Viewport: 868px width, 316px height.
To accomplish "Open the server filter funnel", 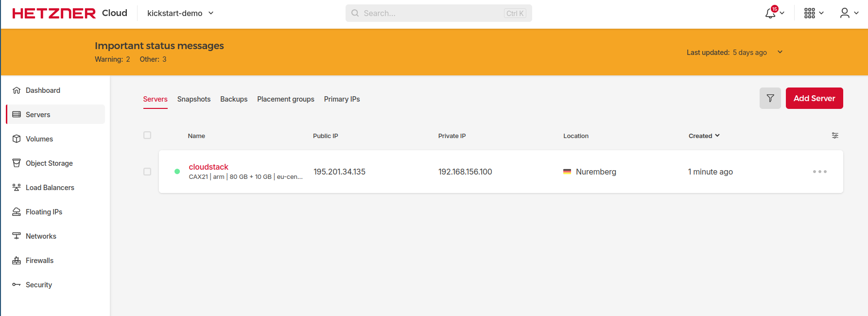I will pos(770,98).
